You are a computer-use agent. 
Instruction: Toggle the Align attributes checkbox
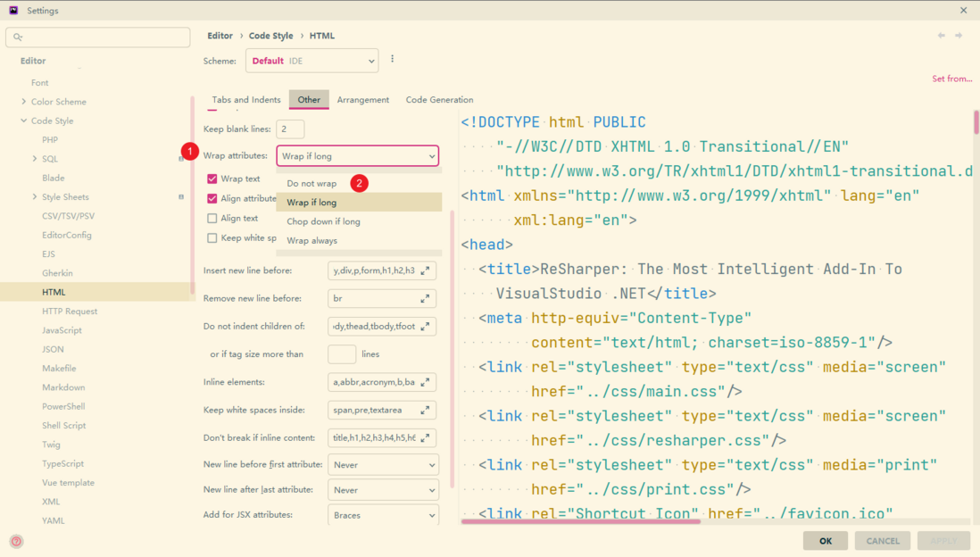click(212, 198)
